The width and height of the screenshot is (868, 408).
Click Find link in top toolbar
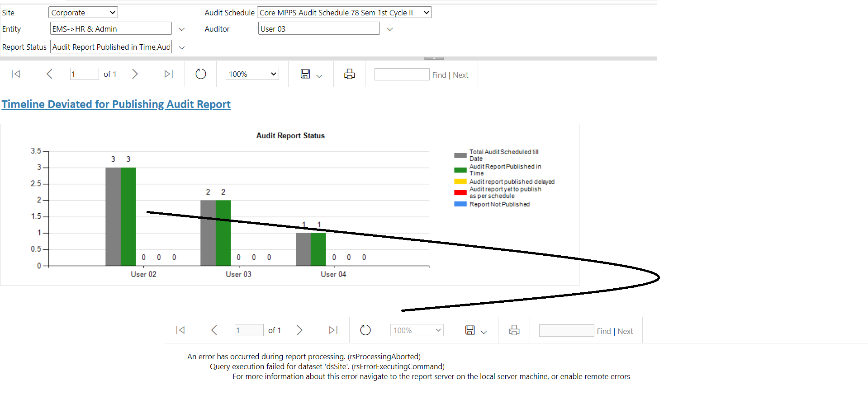point(439,75)
